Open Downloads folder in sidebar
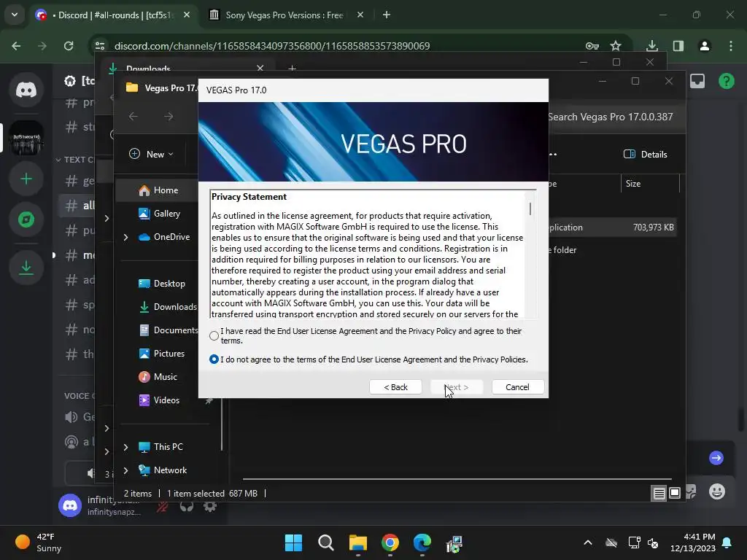This screenshot has height=560, width=747. coord(167,307)
